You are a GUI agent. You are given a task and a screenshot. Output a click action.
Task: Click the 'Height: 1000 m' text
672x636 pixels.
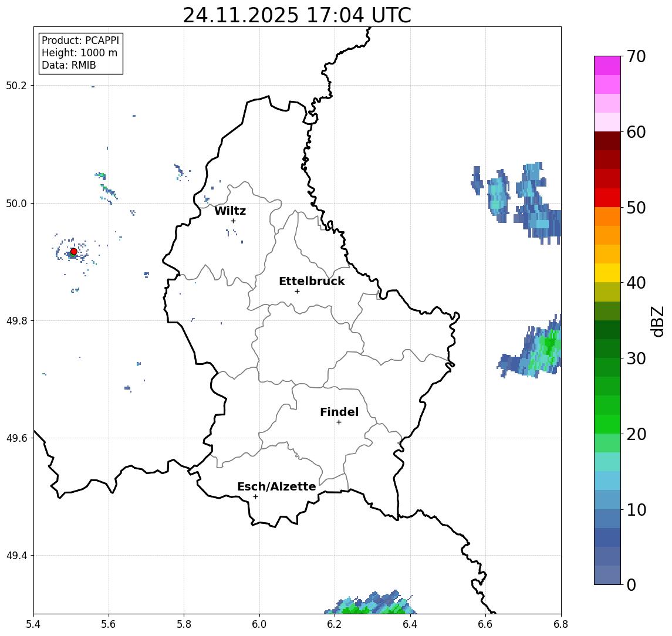pyautogui.click(x=79, y=53)
